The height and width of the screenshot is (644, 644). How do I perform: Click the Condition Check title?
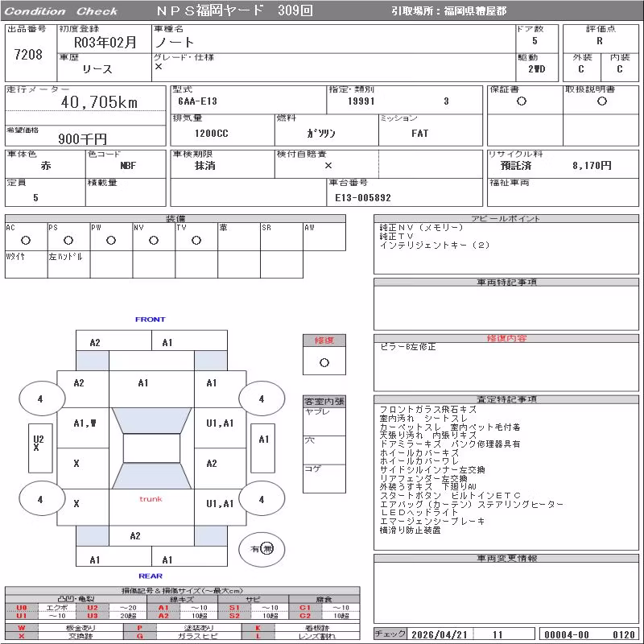(x=61, y=11)
